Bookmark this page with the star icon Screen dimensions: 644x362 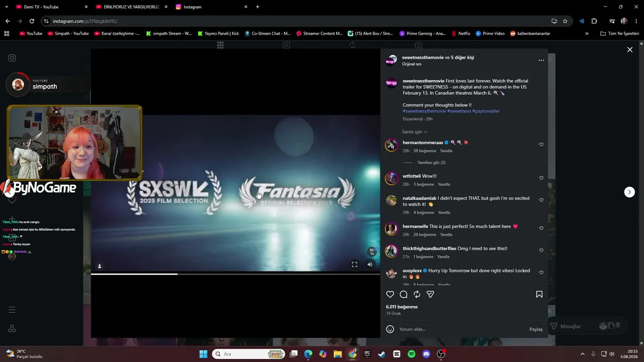click(565, 21)
